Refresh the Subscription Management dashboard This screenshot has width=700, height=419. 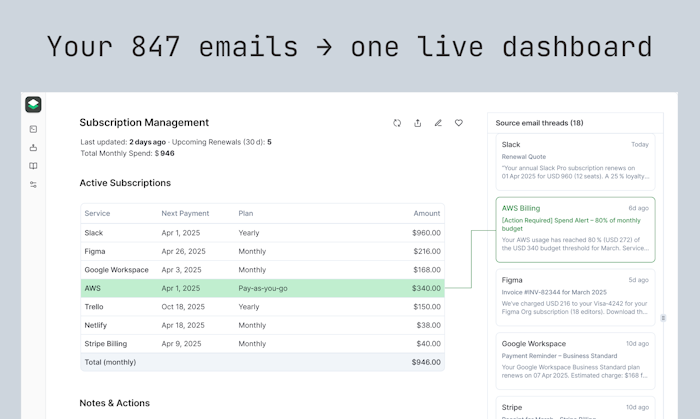coord(397,123)
